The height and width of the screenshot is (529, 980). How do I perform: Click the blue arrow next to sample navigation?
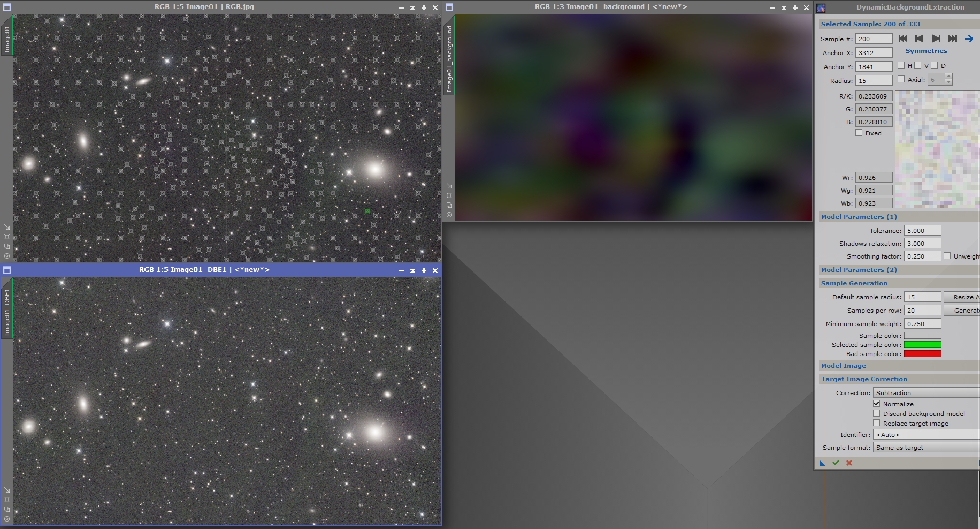click(969, 39)
